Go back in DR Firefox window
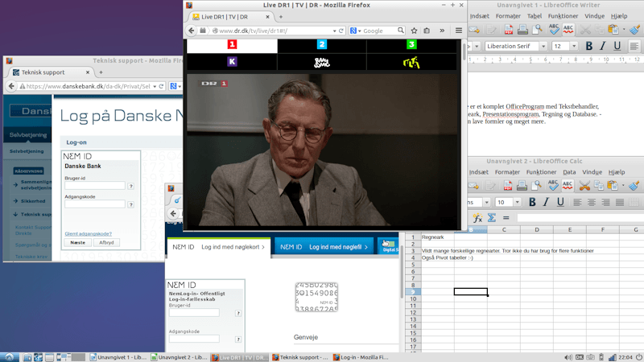Viewport: 644px width, 362px height. click(x=192, y=31)
